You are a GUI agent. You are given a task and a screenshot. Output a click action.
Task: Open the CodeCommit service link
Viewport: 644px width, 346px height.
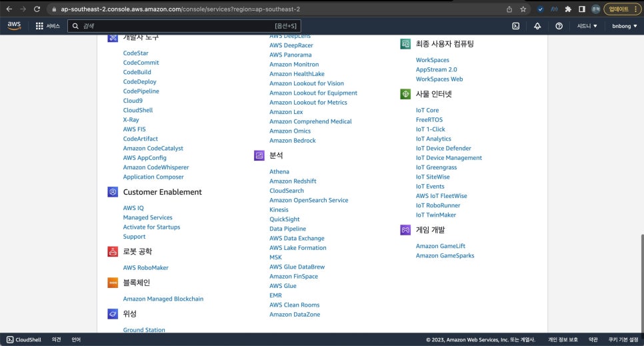141,63
